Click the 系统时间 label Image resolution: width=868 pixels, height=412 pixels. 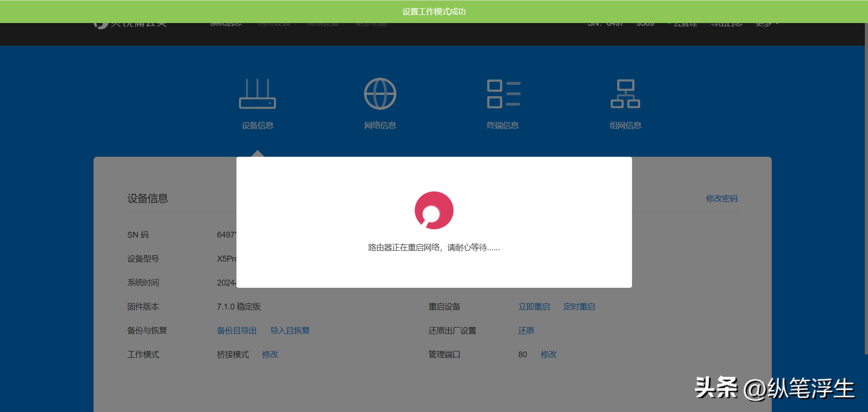(x=143, y=283)
